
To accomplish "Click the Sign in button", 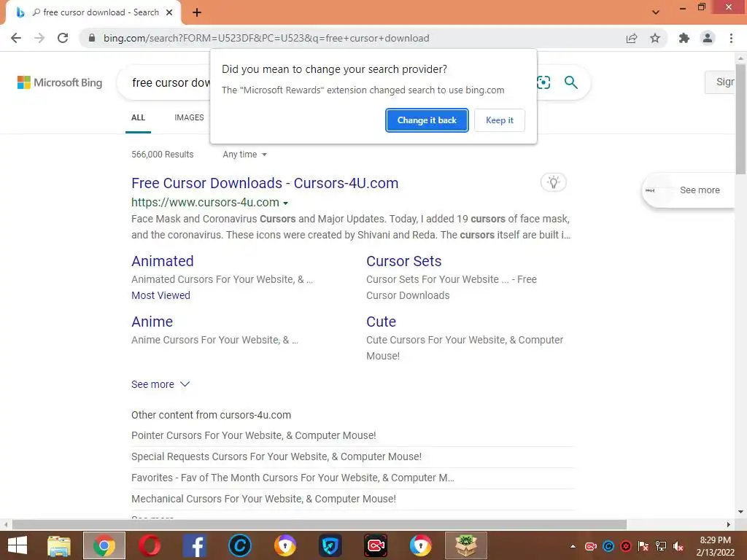I will tap(720, 82).
